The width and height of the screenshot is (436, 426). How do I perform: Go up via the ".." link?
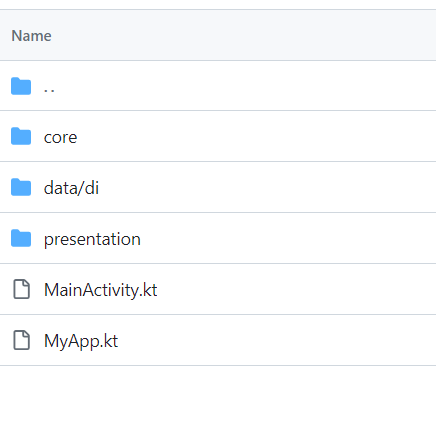49,87
